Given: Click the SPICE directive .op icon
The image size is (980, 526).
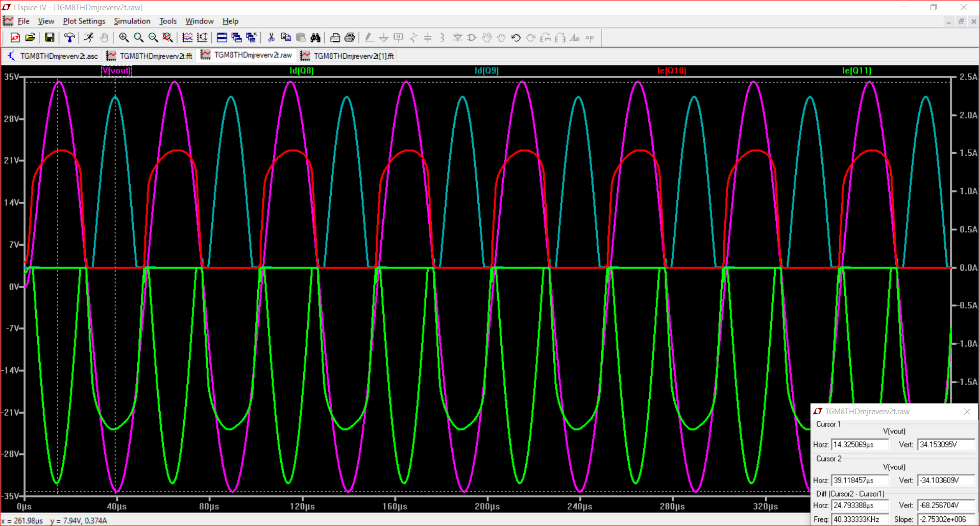Looking at the screenshot, I should click(590, 38).
